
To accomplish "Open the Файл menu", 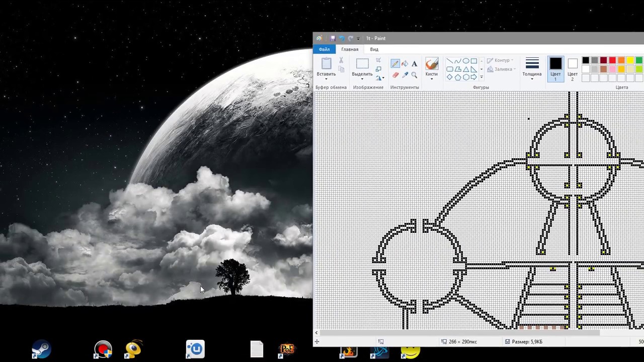I will pyautogui.click(x=324, y=49).
